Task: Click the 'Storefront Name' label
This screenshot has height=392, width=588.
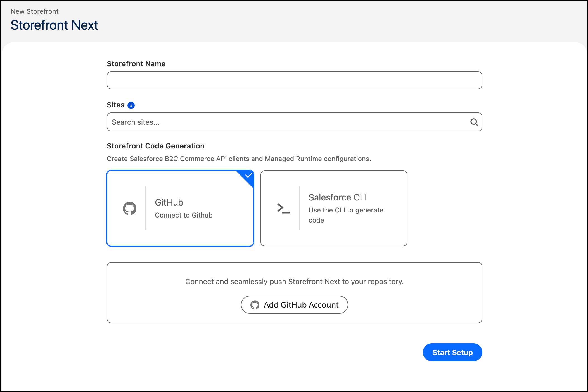Action: click(x=136, y=64)
